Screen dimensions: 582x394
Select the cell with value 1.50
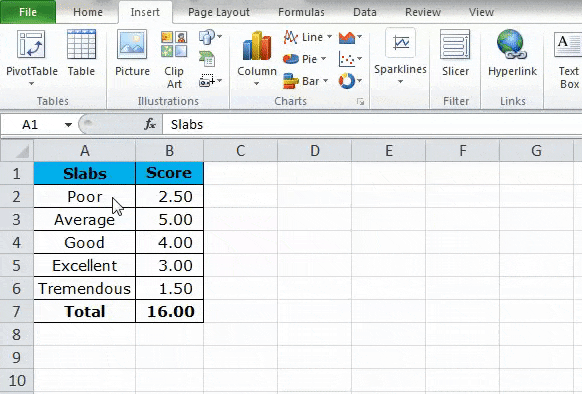point(169,289)
